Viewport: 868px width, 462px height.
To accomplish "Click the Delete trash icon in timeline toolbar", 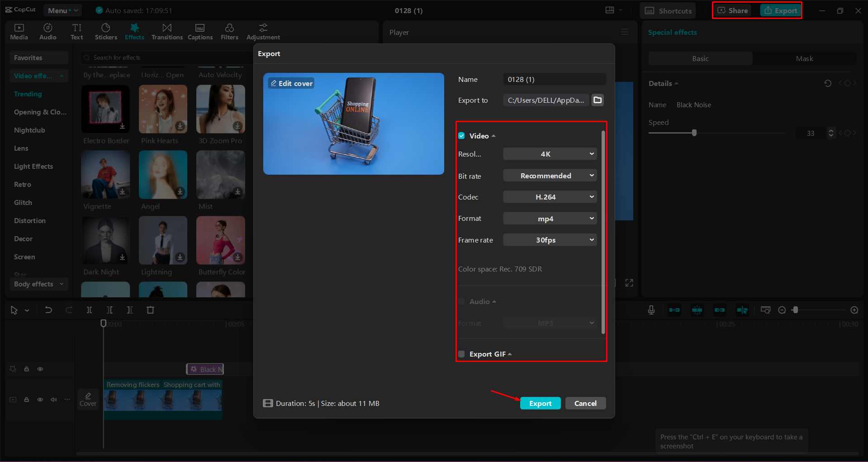I will coord(151,310).
